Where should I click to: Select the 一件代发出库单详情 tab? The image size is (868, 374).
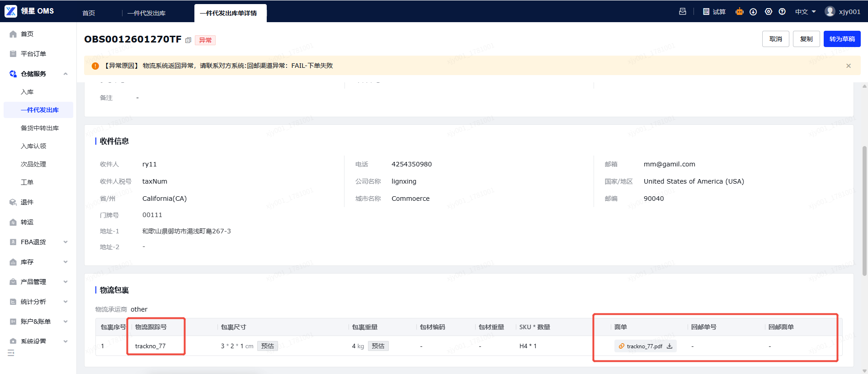(230, 13)
